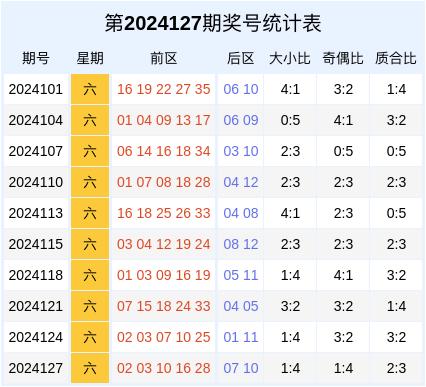Click back numbers 05 11
Image resolution: width=426 pixels, height=387 pixels.
coord(241,275)
